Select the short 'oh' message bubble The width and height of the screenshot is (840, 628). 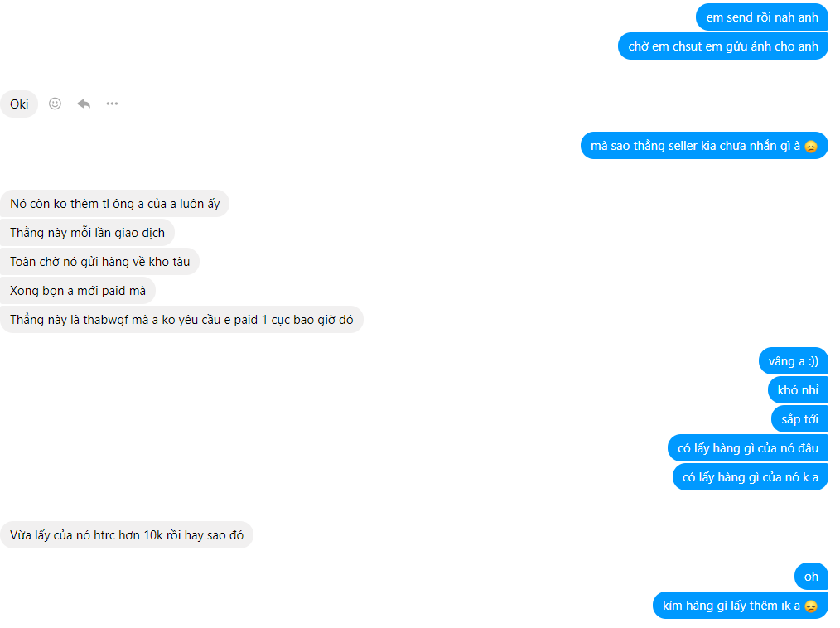point(811,577)
